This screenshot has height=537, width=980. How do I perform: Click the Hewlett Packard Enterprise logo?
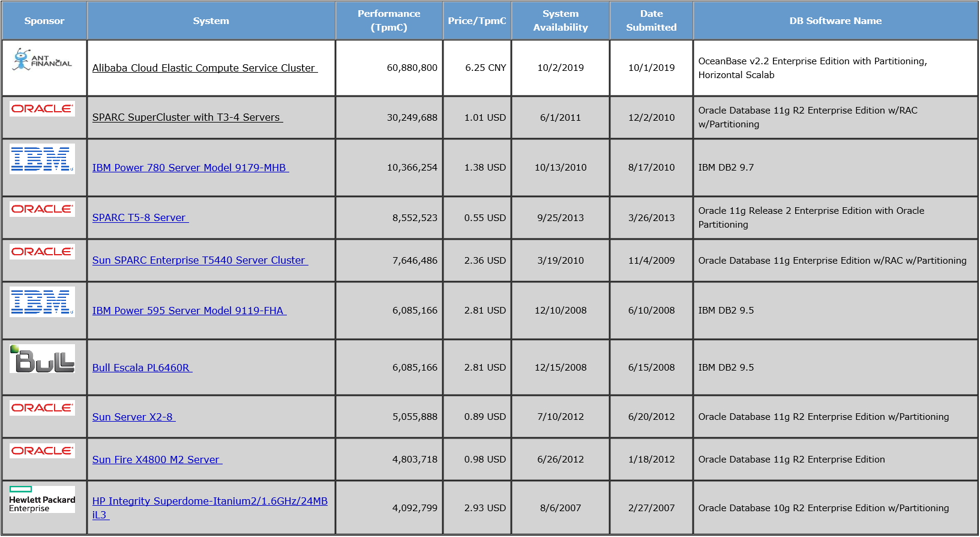click(42, 499)
